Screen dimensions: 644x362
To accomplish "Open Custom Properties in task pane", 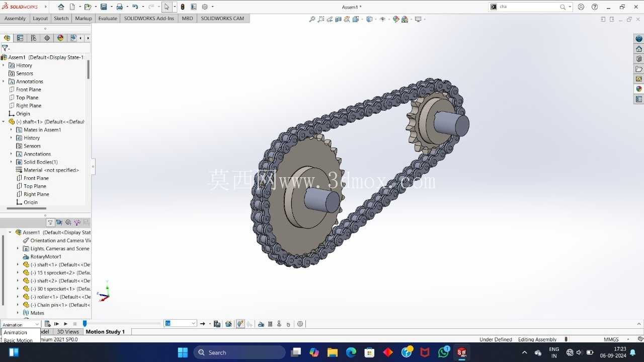I will tap(639, 99).
